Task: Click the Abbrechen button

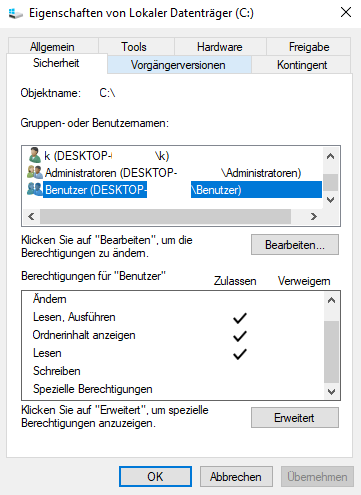Action: pyautogui.click(x=236, y=476)
